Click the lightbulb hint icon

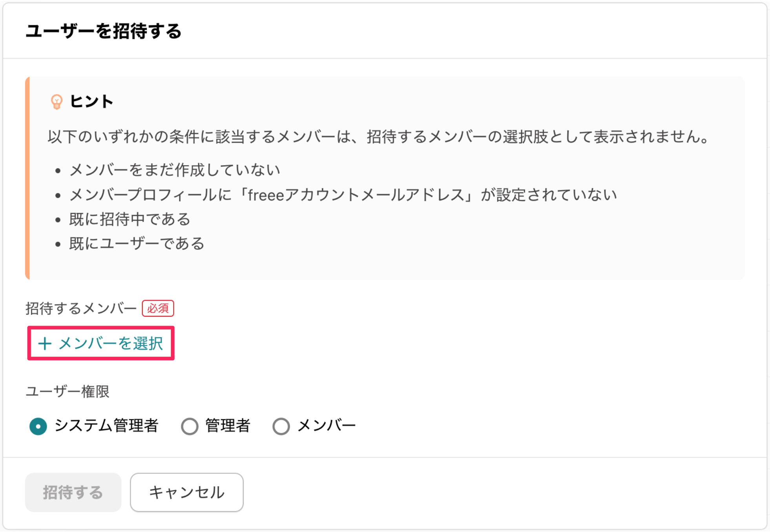click(57, 102)
